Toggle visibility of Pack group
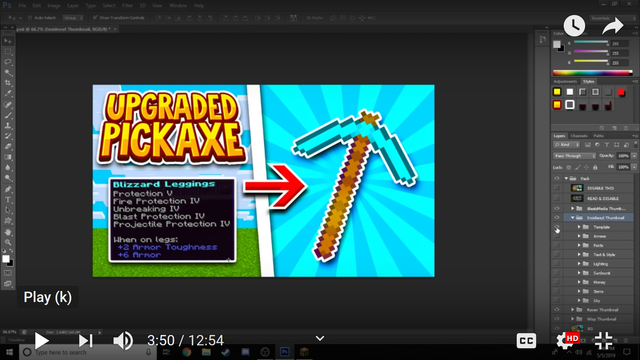This screenshot has height=360, width=640. pyautogui.click(x=557, y=178)
